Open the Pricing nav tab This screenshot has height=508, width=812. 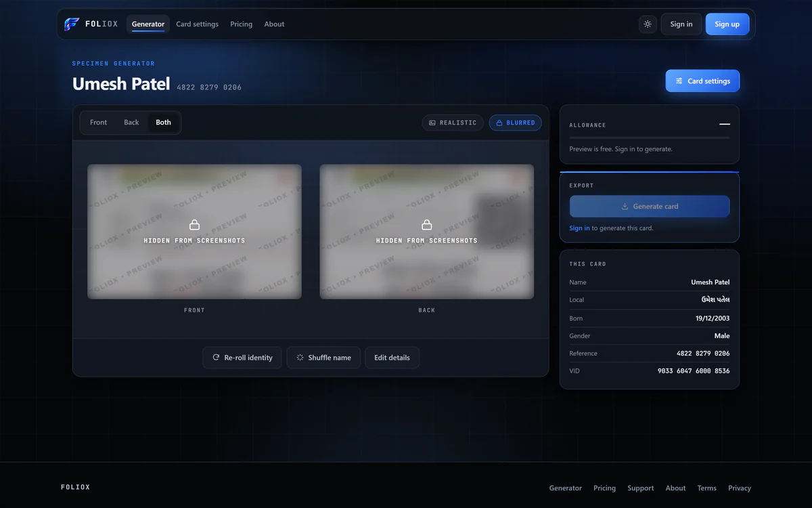point(241,24)
